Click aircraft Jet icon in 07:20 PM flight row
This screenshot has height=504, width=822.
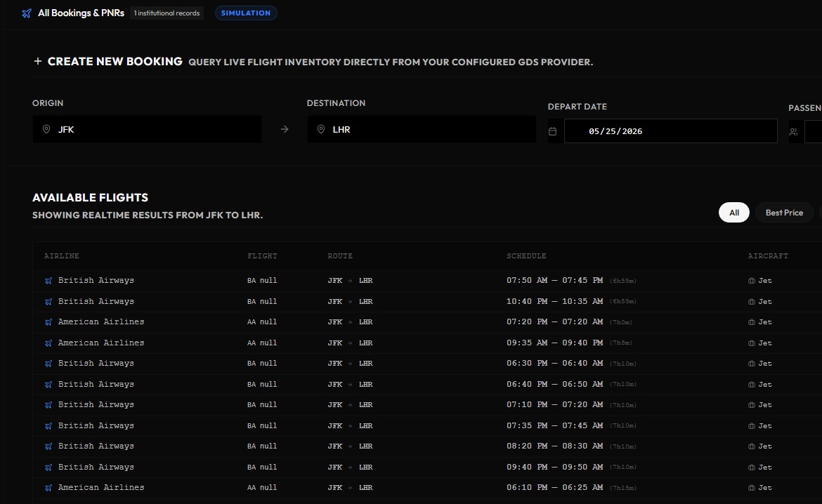click(x=751, y=322)
